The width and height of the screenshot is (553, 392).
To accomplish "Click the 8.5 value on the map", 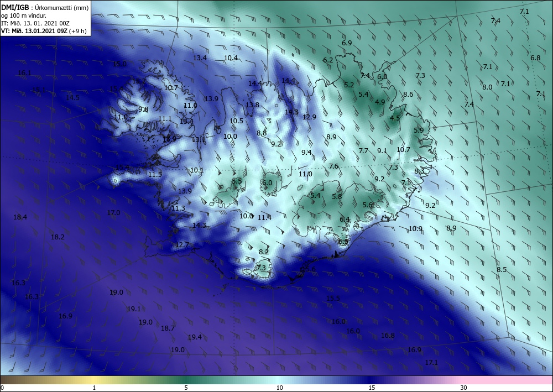I will [502, 270].
